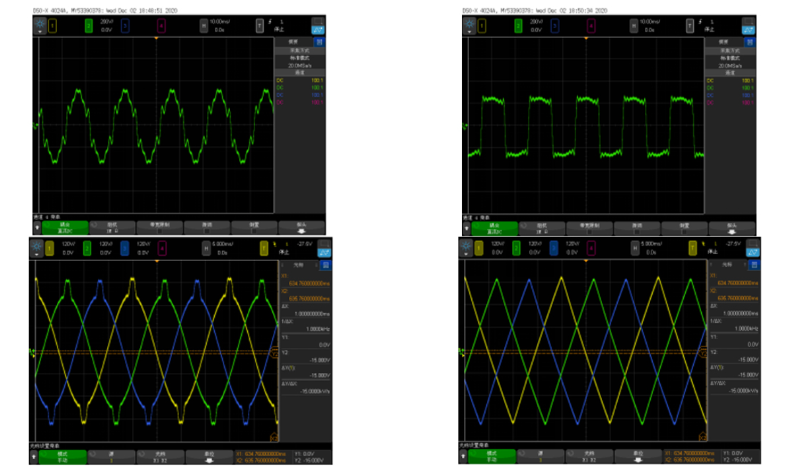
Task: Click X1 cursor readout value in triangle-wave sidebar
Action: pos(737,283)
